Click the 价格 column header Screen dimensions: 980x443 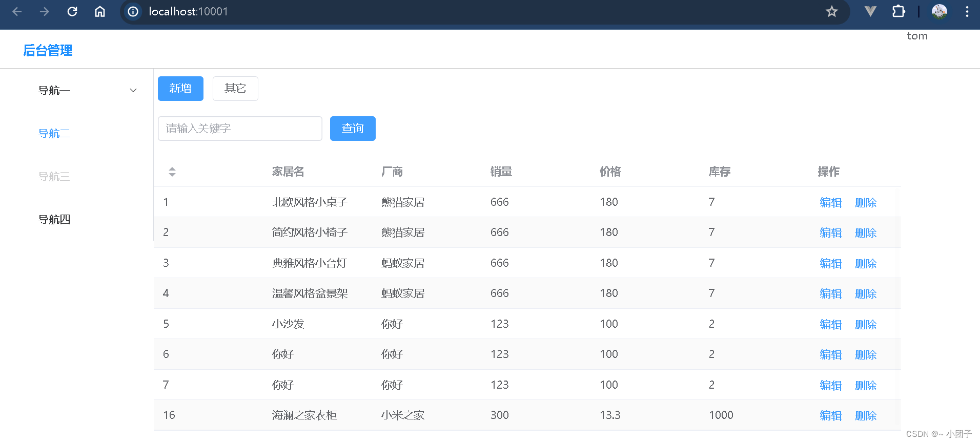coord(610,172)
